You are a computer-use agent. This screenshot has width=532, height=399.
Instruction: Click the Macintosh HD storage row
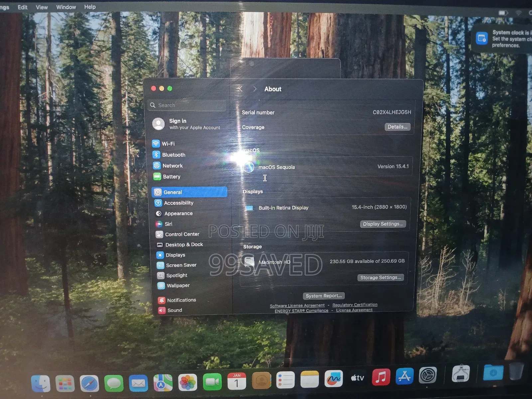pyautogui.click(x=325, y=262)
